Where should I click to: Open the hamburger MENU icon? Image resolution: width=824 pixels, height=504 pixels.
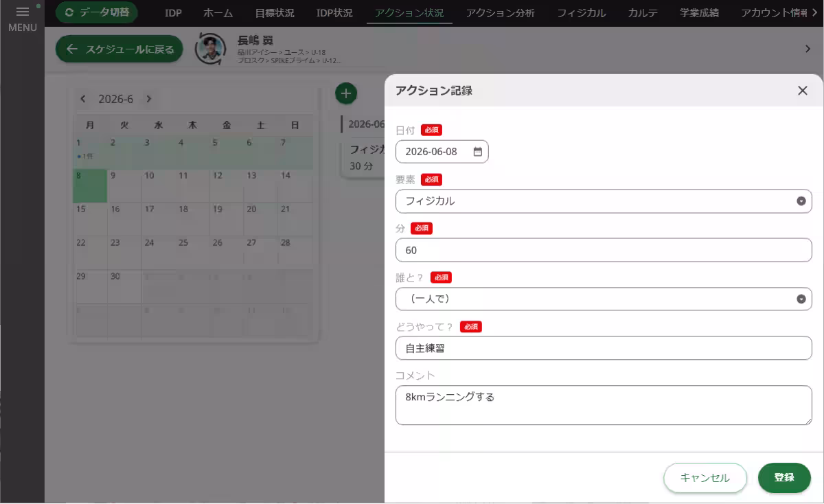(x=22, y=12)
